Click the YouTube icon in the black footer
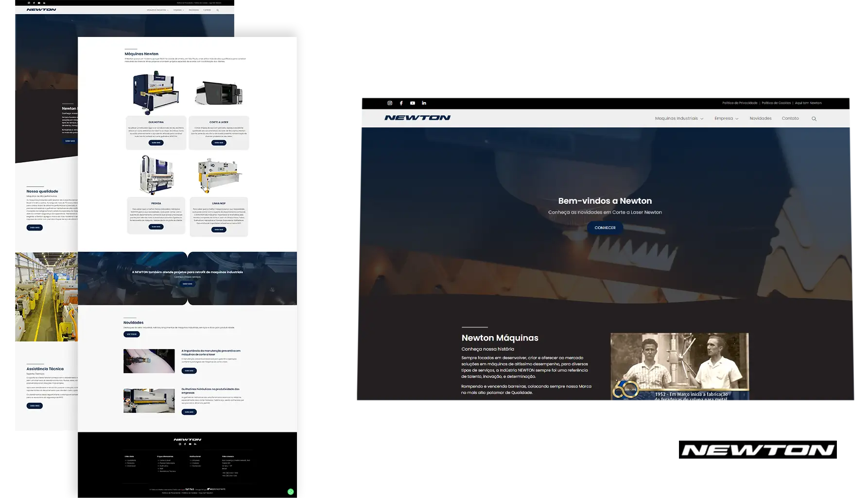 190,444
